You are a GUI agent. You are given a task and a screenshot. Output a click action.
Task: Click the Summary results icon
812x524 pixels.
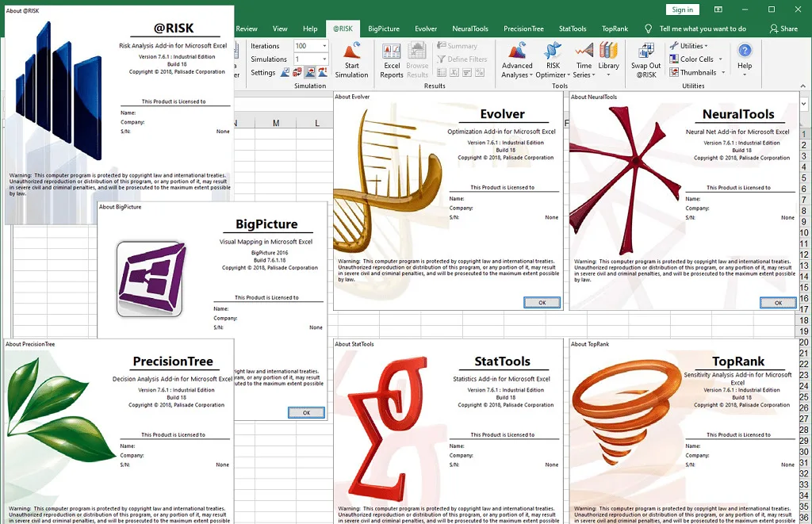pyautogui.click(x=442, y=45)
